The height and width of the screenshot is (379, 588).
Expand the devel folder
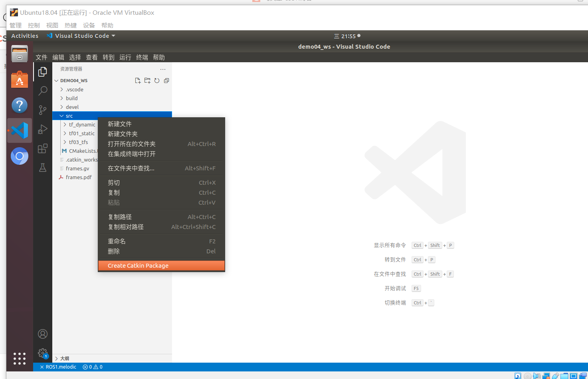(x=112, y=107)
